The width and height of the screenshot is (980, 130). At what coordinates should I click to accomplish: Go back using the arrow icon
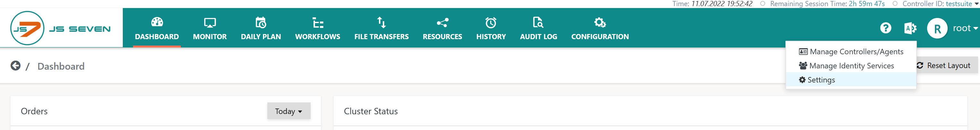pos(15,66)
